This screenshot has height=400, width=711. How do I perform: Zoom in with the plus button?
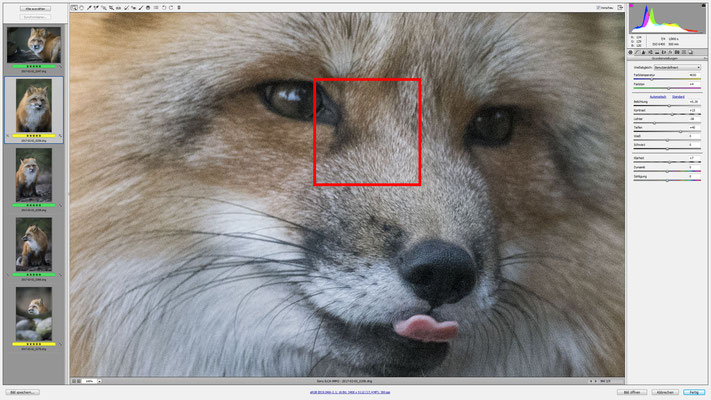point(79,381)
